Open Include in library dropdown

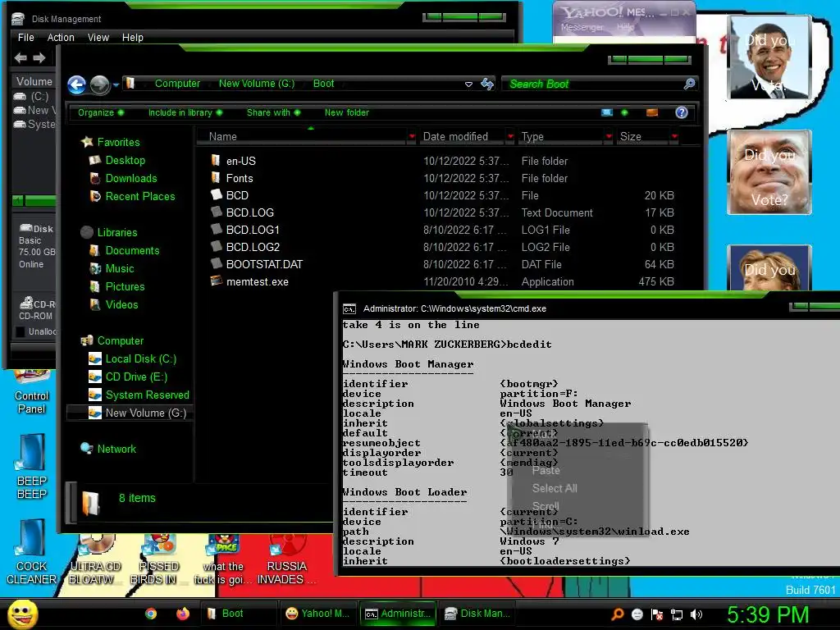185,112
